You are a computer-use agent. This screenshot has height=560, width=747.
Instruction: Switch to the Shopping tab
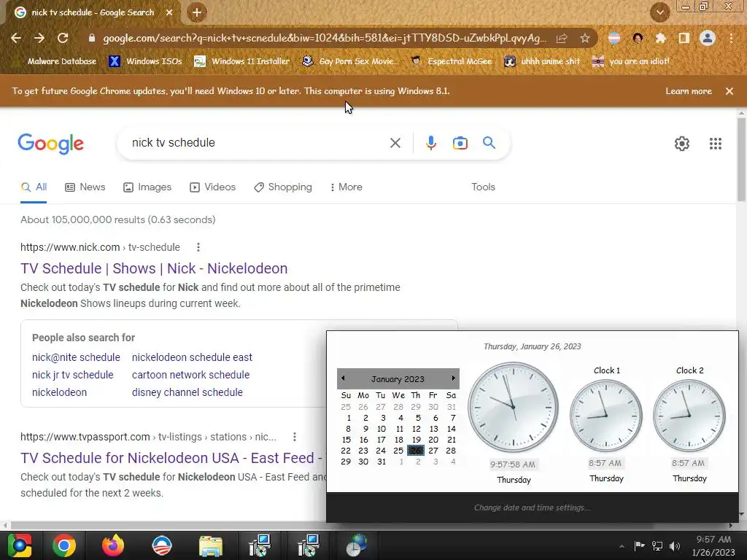click(283, 187)
